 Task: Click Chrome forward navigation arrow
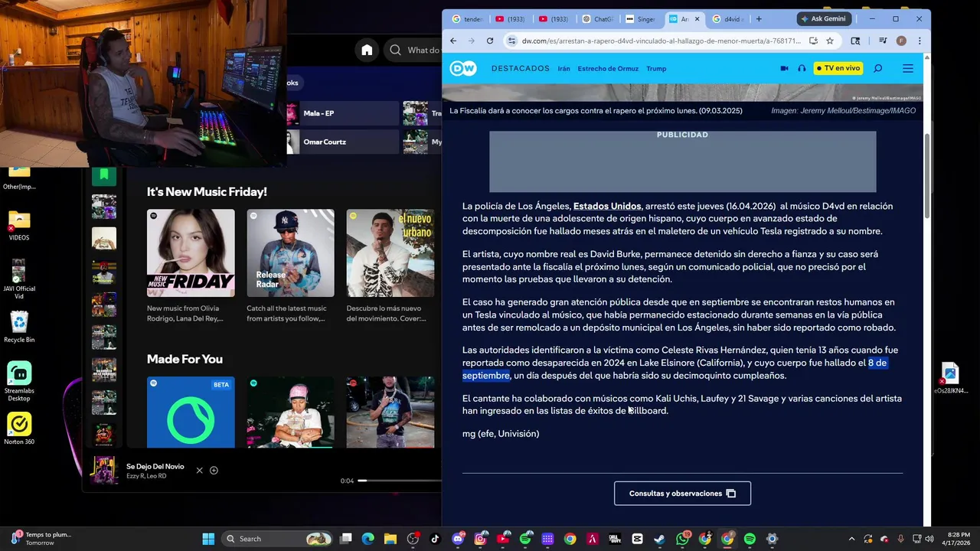pos(471,41)
